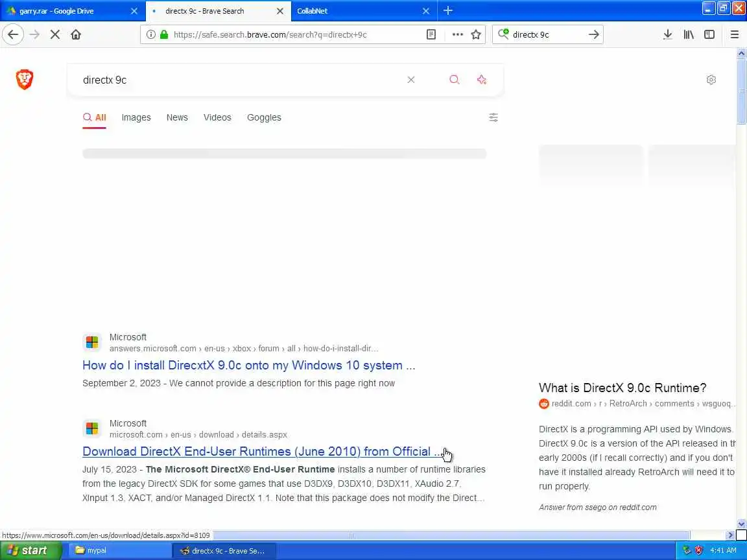Switch to the CollabNet tab
Screen dimensions: 747x560
(363, 10)
